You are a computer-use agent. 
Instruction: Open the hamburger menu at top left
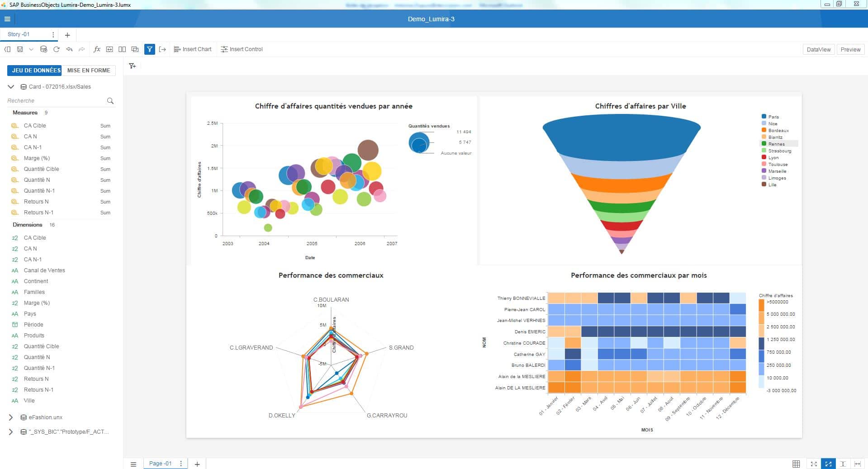(x=7, y=19)
